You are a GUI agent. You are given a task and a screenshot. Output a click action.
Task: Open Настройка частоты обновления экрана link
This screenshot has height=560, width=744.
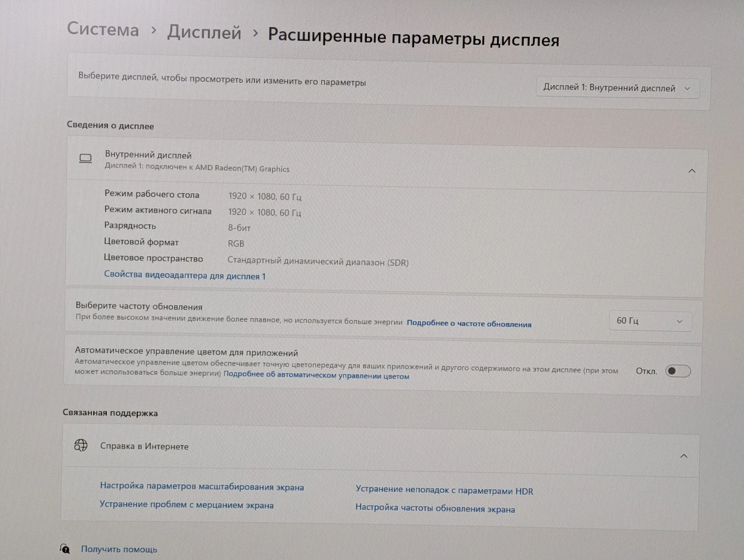tap(435, 508)
